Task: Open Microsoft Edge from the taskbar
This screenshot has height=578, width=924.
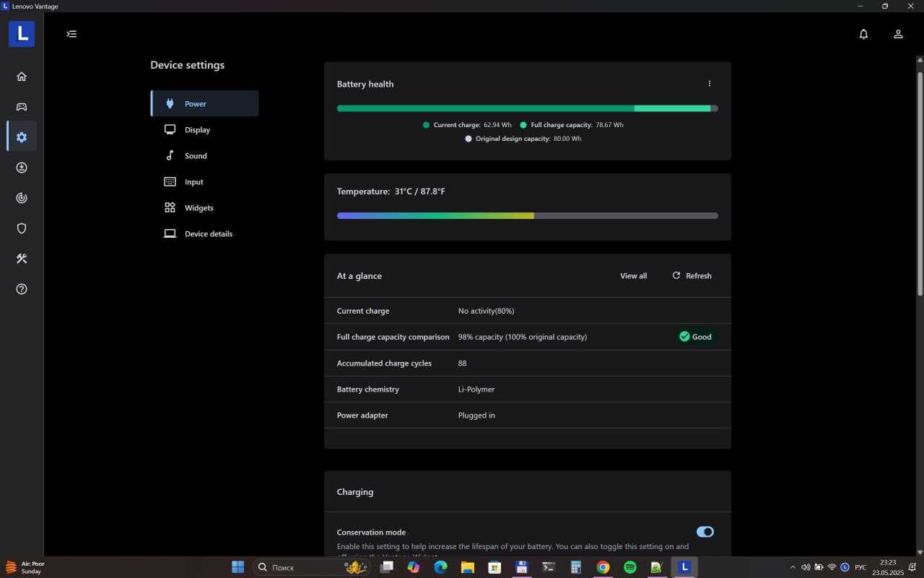Action: pyautogui.click(x=440, y=567)
